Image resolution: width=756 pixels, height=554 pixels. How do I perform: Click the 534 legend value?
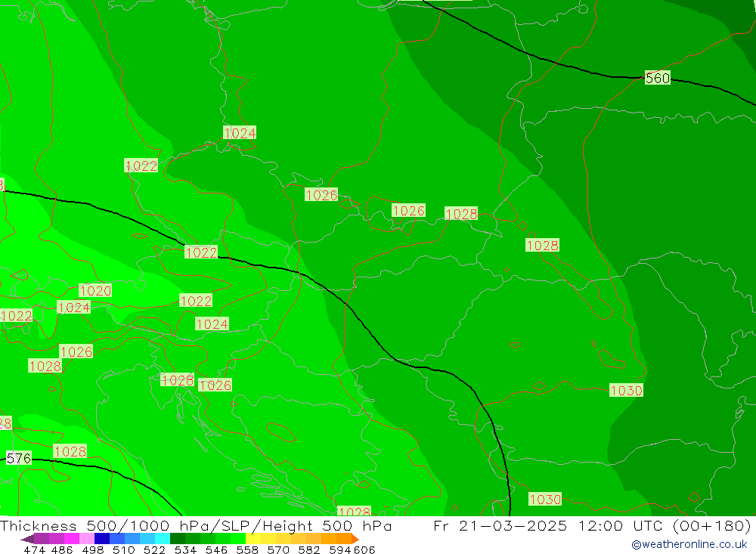(x=185, y=549)
